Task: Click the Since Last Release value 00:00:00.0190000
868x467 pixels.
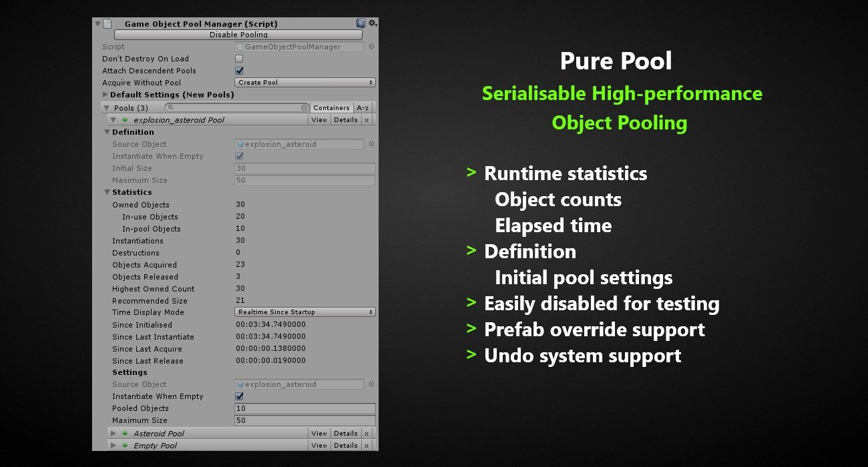Action: pyautogui.click(x=270, y=361)
